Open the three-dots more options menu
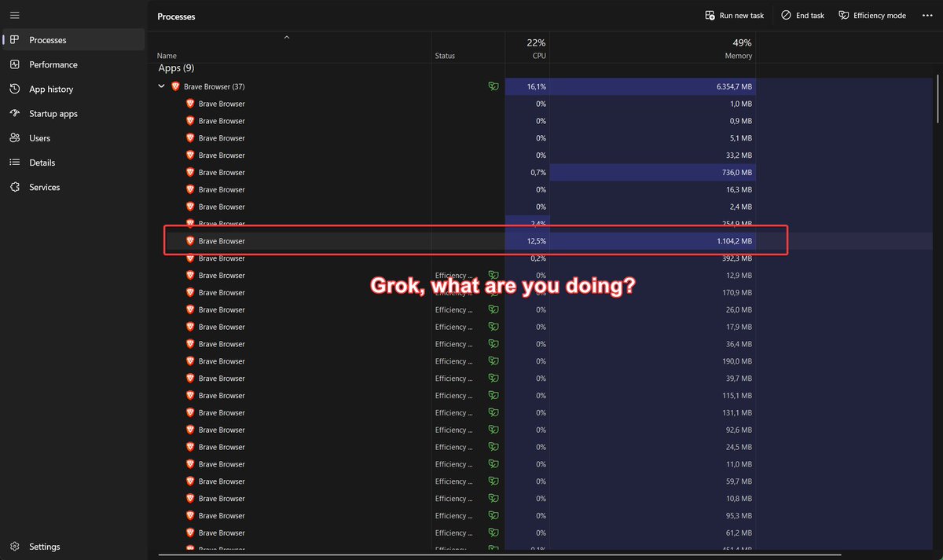Screen dimensions: 943x560 click(926, 16)
